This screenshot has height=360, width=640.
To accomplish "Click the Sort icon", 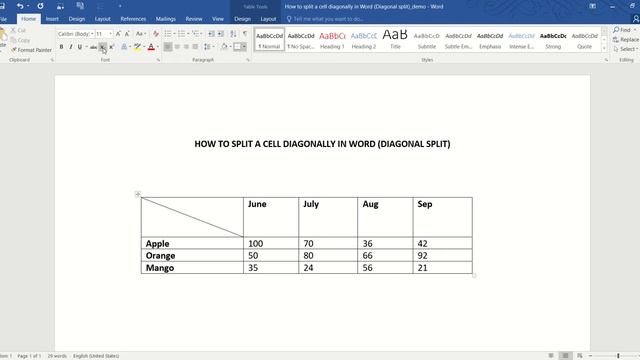I will pyautogui.click(x=233, y=34).
